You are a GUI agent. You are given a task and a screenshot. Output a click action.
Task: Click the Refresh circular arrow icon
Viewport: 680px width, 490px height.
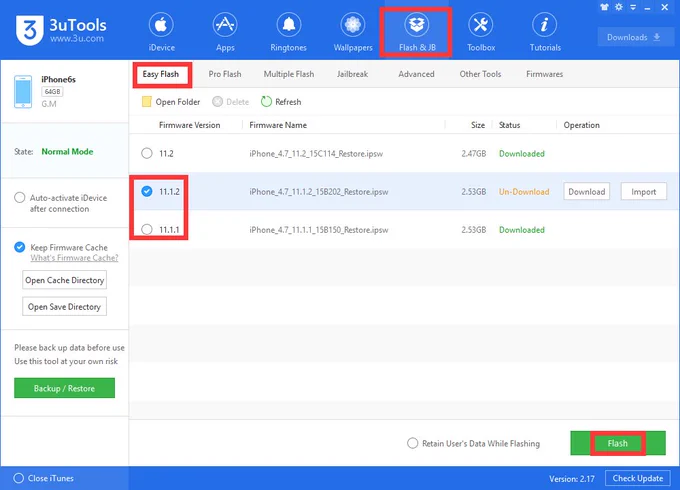tap(266, 101)
